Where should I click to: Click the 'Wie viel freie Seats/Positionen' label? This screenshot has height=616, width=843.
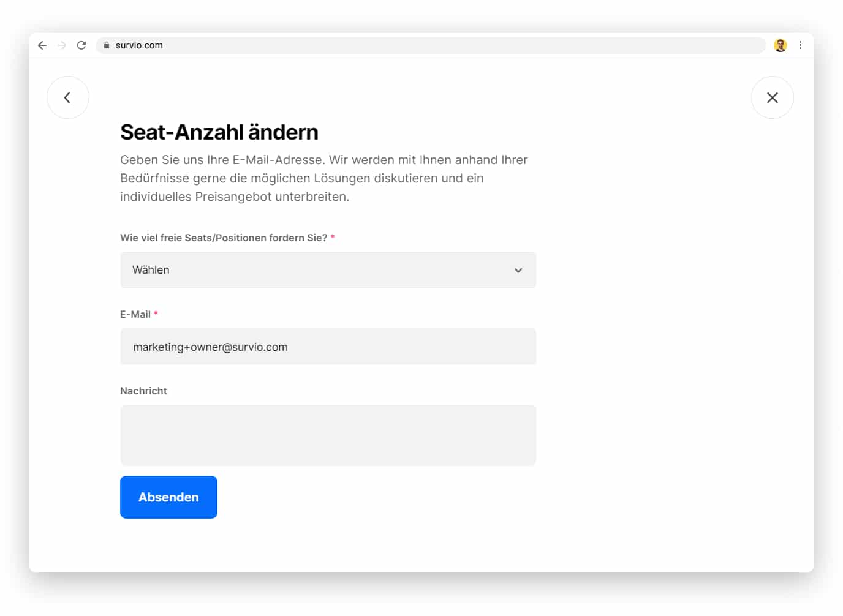[x=224, y=238]
